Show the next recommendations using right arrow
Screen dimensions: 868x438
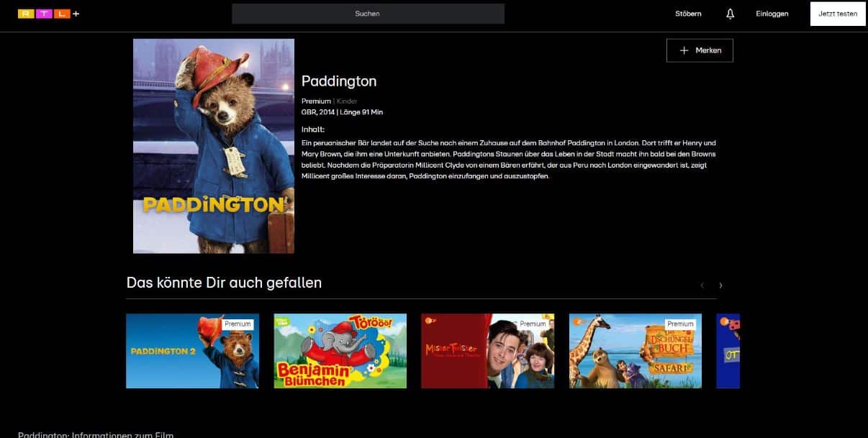[x=720, y=286]
